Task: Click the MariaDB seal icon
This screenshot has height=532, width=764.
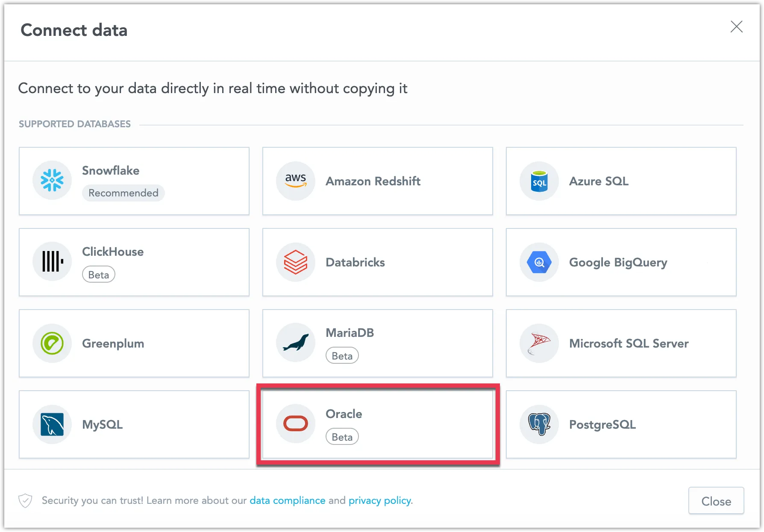Action: [x=295, y=342]
